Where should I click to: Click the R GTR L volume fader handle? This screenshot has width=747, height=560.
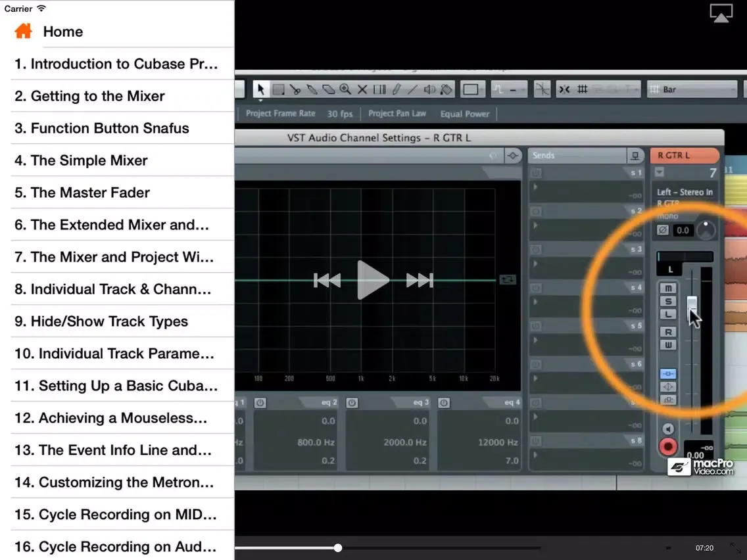pyautogui.click(x=692, y=308)
